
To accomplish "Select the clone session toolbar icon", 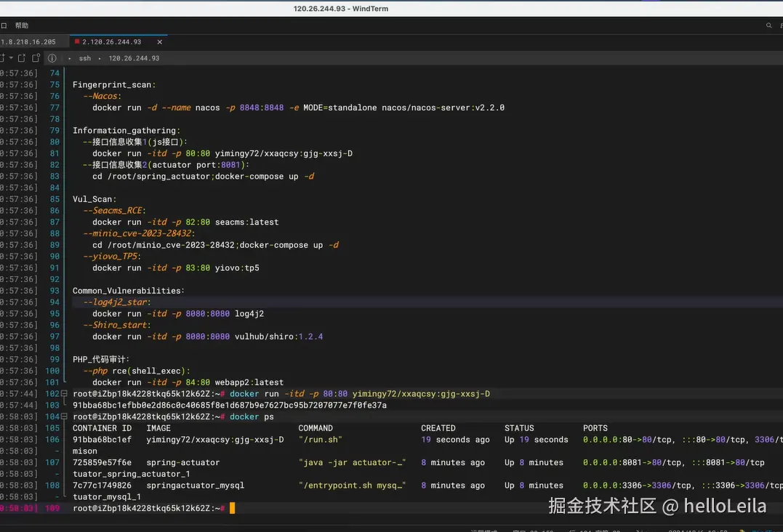I will tap(20, 57).
